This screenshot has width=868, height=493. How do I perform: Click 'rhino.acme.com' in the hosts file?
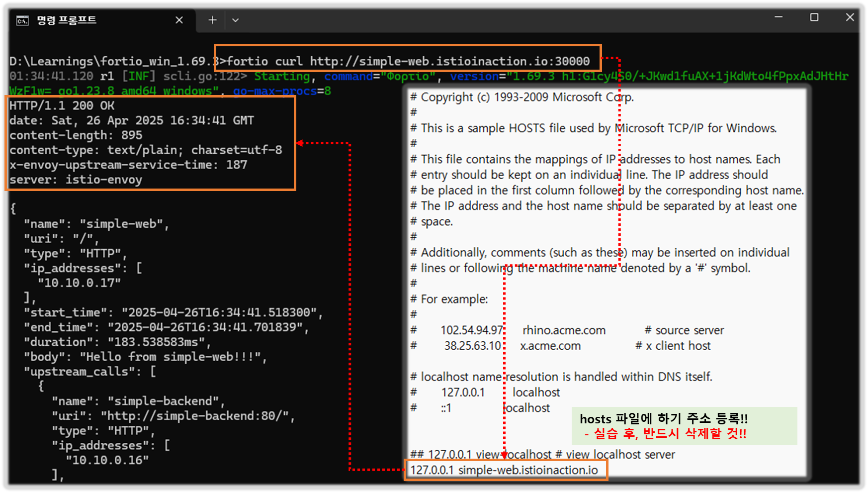pos(564,330)
